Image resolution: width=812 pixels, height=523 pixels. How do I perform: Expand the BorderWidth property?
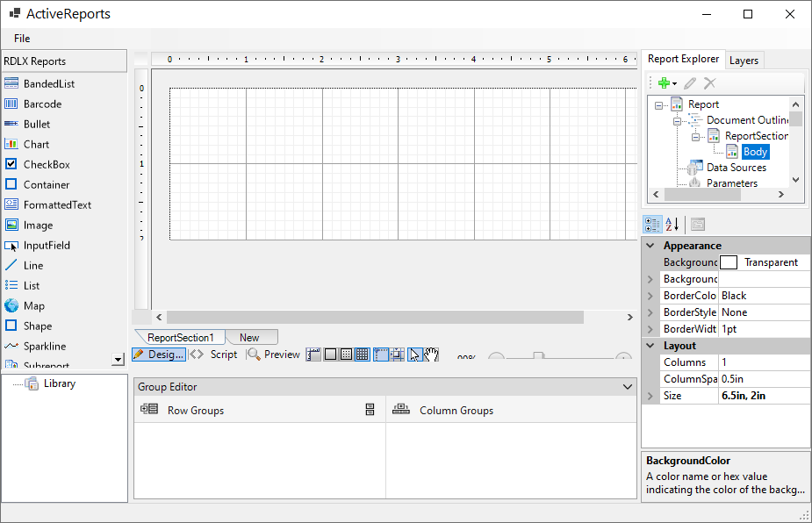click(650, 329)
